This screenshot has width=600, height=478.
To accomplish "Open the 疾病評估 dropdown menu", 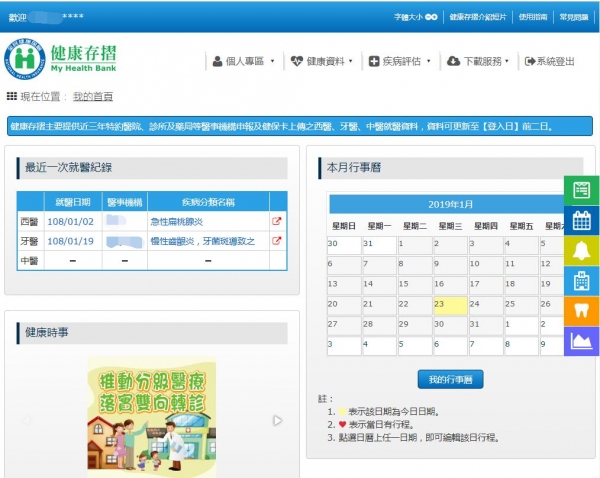I will pyautogui.click(x=400, y=61).
